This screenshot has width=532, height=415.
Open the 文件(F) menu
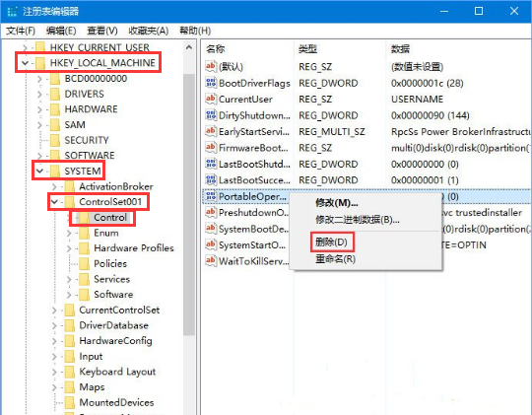click(x=21, y=31)
